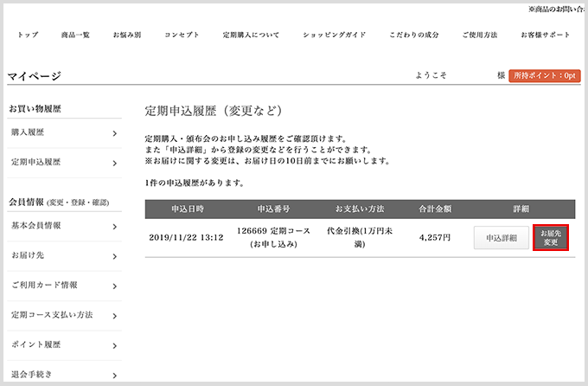Select お悩み別 menu item
This screenshot has height=386, width=588.
click(x=127, y=35)
